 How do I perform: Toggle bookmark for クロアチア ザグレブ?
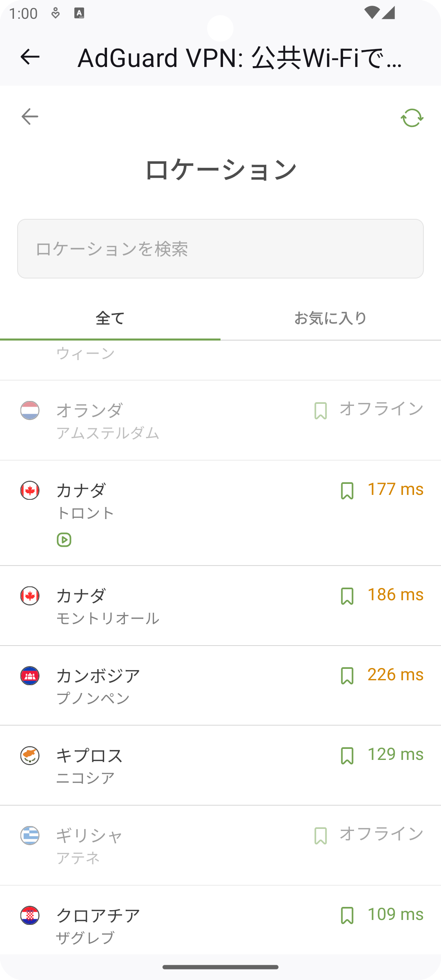pos(347,915)
